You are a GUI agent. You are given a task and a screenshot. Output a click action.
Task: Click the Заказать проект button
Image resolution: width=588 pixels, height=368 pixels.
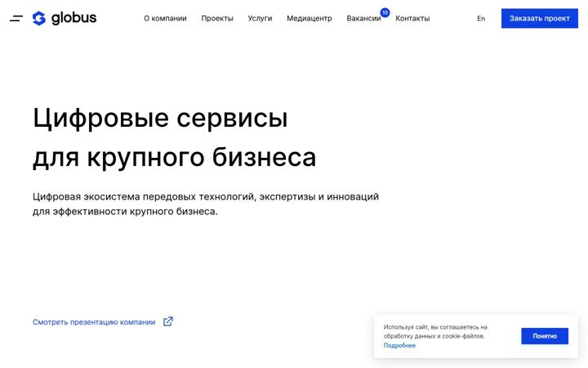[x=540, y=18]
